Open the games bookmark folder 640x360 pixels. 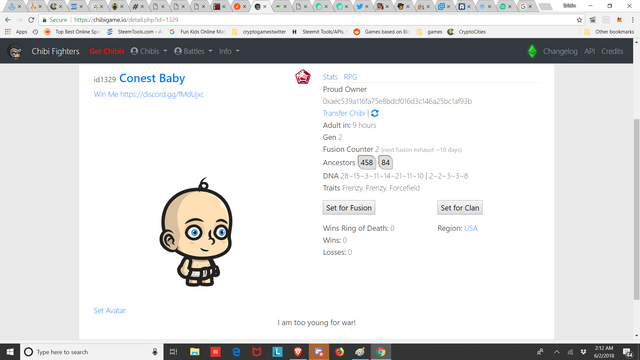(429, 31)
